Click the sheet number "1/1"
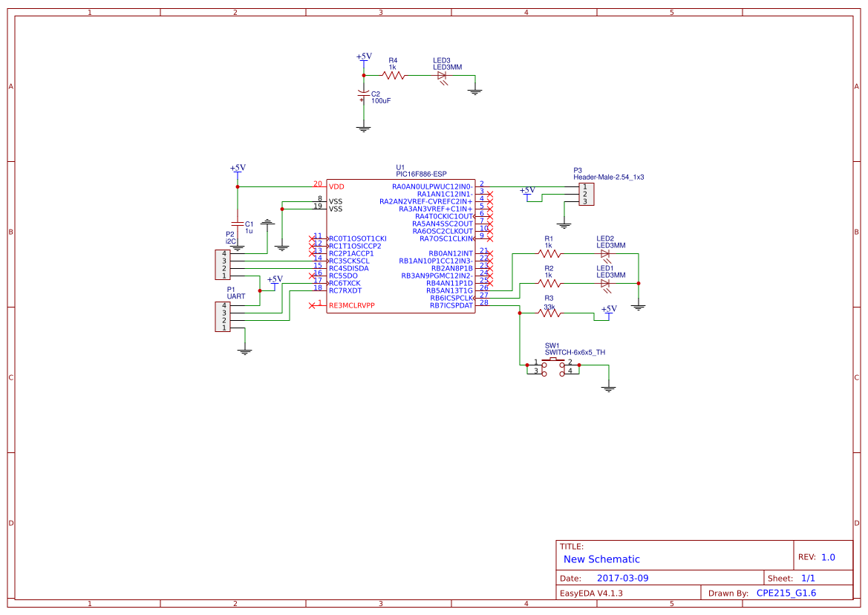The width and height of the screenshot is (868, 615). coord(808,578)
